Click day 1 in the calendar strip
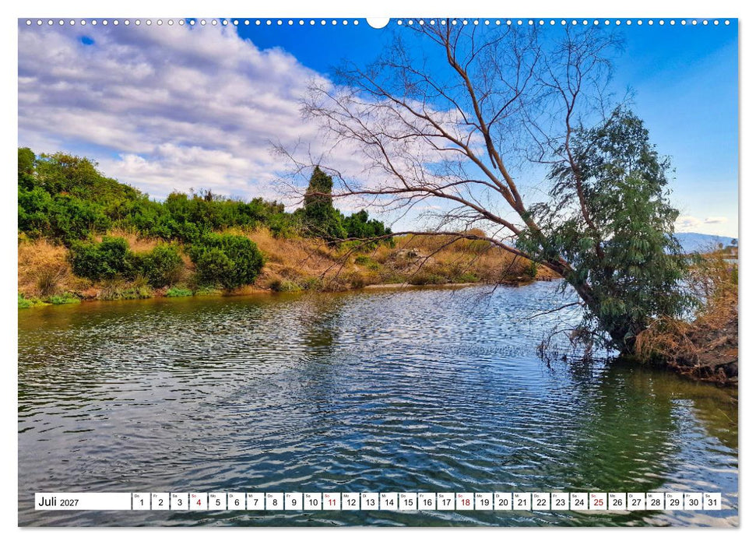 141,501
